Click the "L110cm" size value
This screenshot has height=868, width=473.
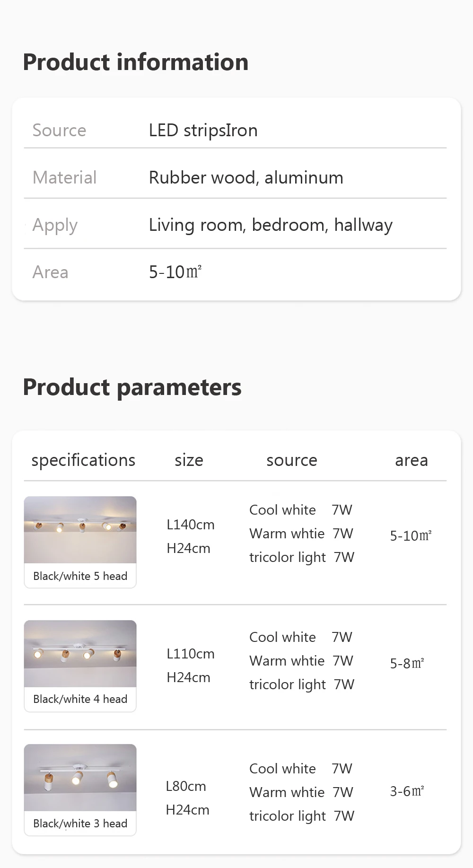(x=191, y=654)
